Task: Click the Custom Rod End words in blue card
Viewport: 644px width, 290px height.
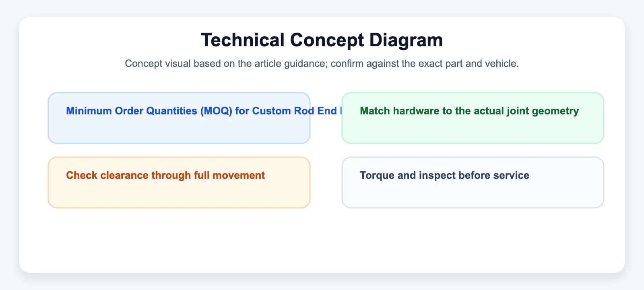Action: coord(295,111)
